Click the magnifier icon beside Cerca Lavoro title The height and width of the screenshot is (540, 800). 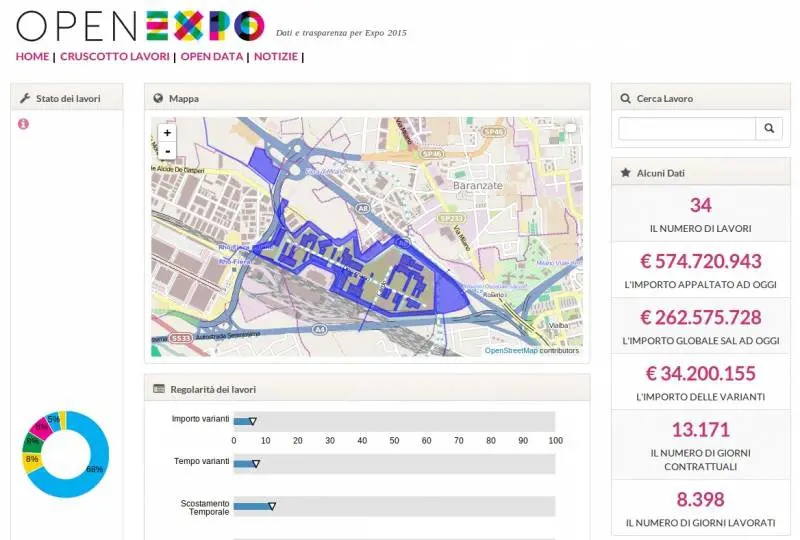[x=626, y=98]
